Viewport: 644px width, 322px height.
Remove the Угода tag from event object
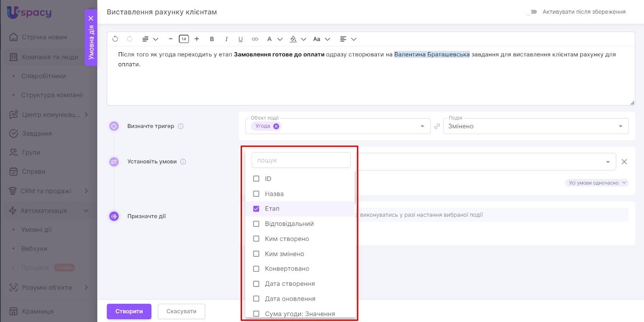[276, 126]
